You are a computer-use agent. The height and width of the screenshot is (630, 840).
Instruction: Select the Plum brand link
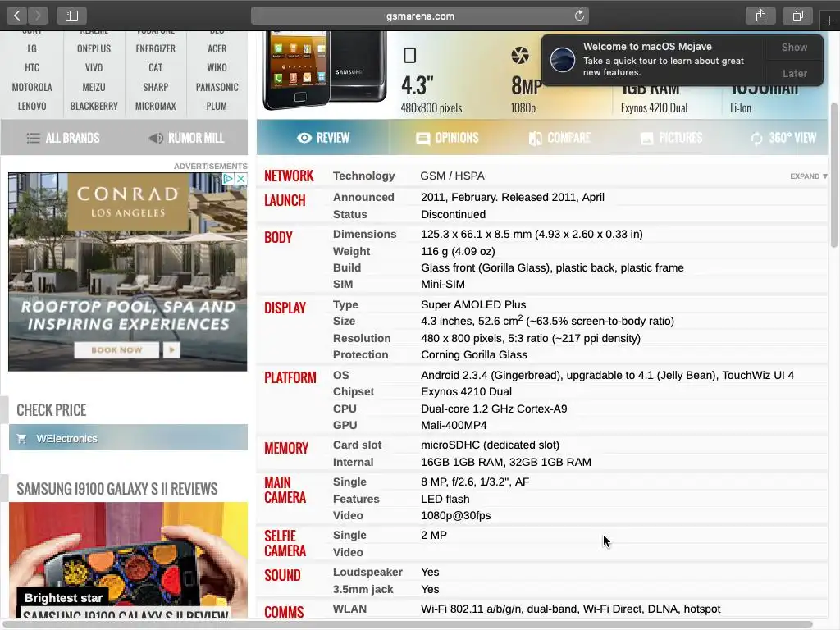217,106
